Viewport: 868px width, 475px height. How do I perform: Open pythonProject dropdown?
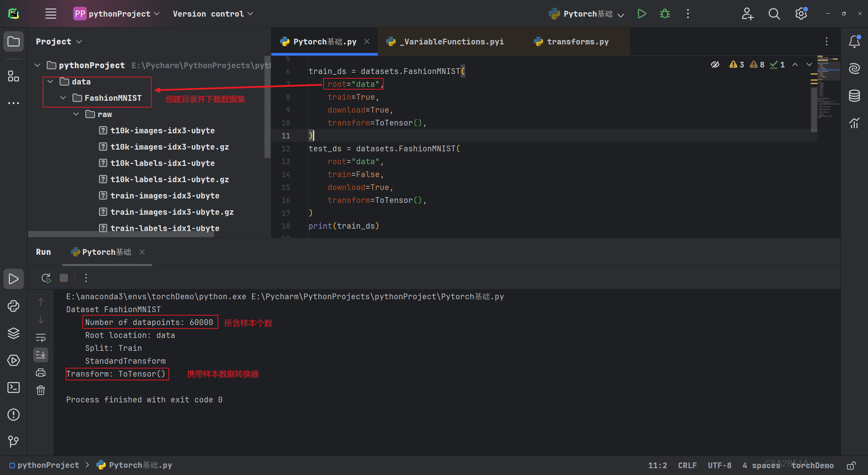[117, 14]
